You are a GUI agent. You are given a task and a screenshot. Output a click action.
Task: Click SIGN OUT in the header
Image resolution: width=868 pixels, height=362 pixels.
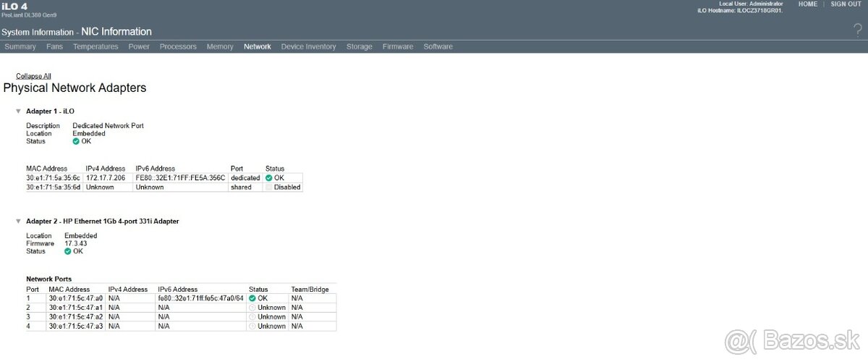tap(846, 4)
